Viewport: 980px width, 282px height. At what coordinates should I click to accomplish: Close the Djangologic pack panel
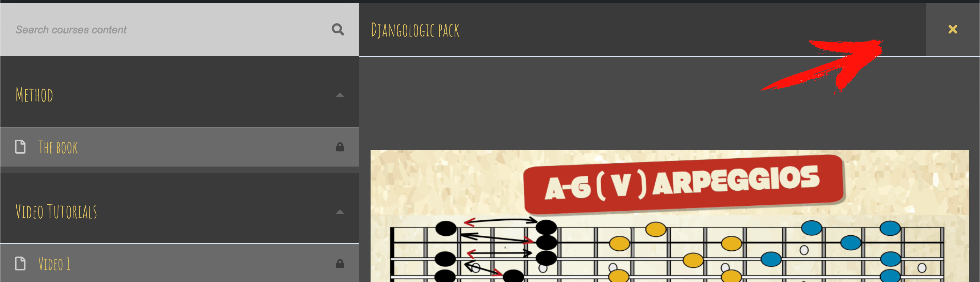coord(952,29)
